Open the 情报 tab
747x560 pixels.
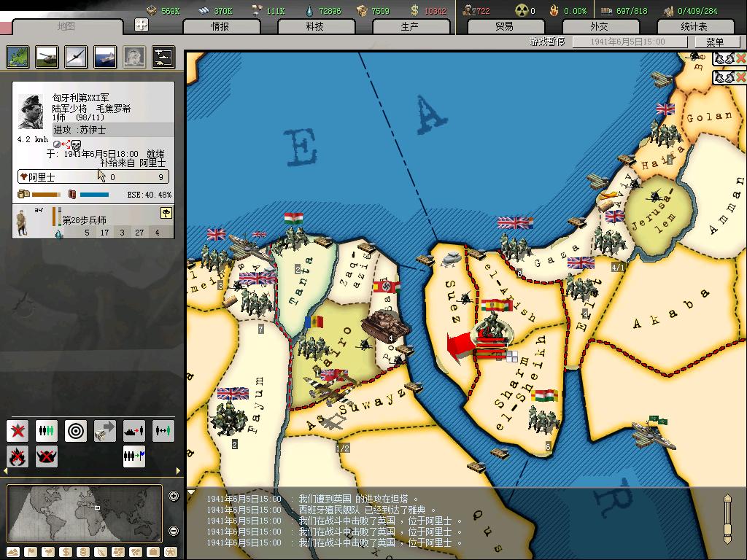click(221, 27)
